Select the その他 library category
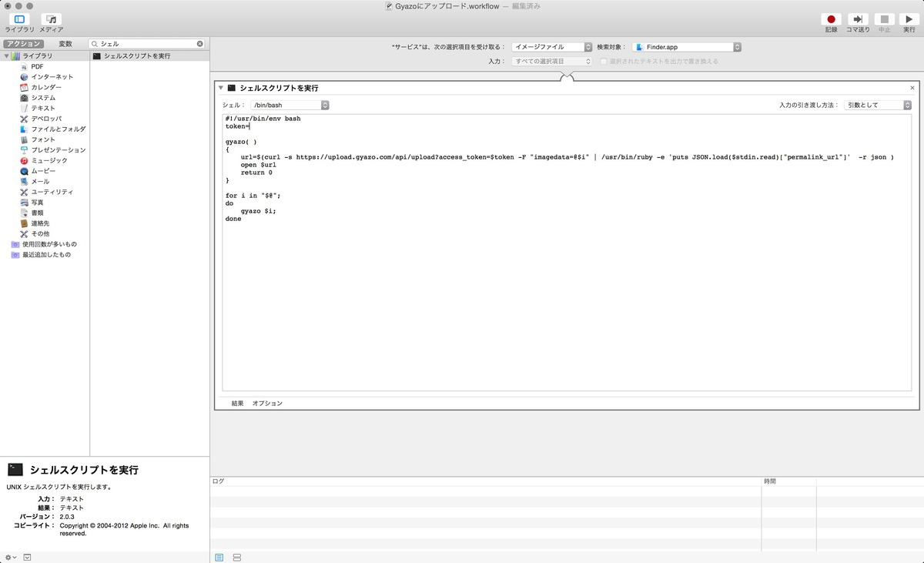The width and height of the screenshot is (924, 563). (x=40, y=233)
